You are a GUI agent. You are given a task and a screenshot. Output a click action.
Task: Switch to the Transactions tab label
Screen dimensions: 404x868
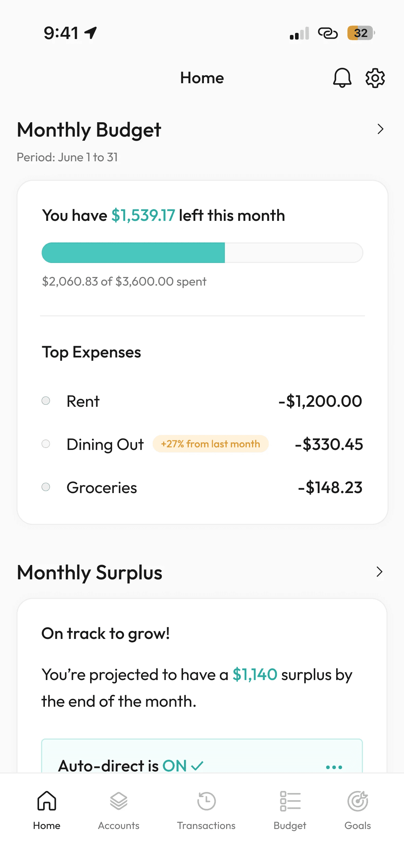point(206,826)
